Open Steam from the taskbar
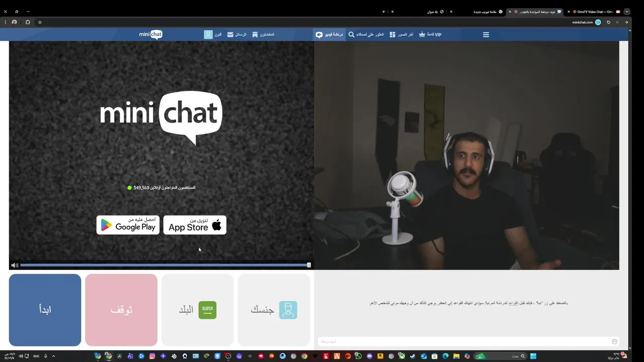The width and height of the screenshot is (644, 362). coord(413,356)
